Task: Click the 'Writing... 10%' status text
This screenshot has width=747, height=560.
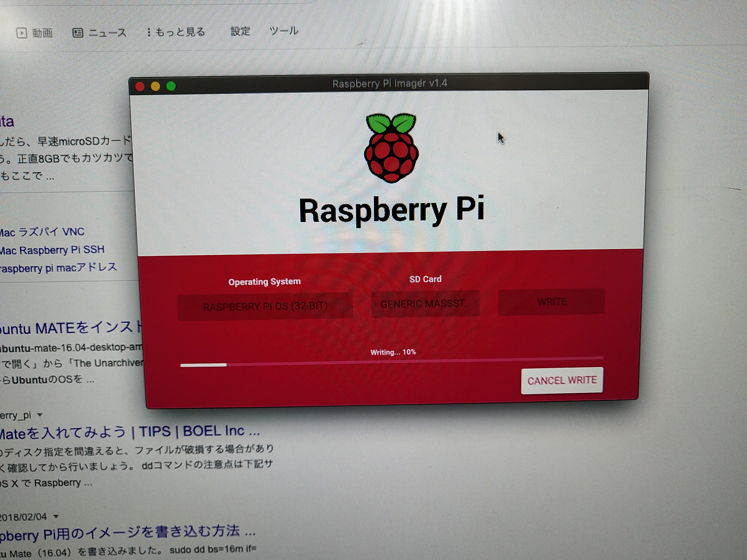Action: click(393, 352)
